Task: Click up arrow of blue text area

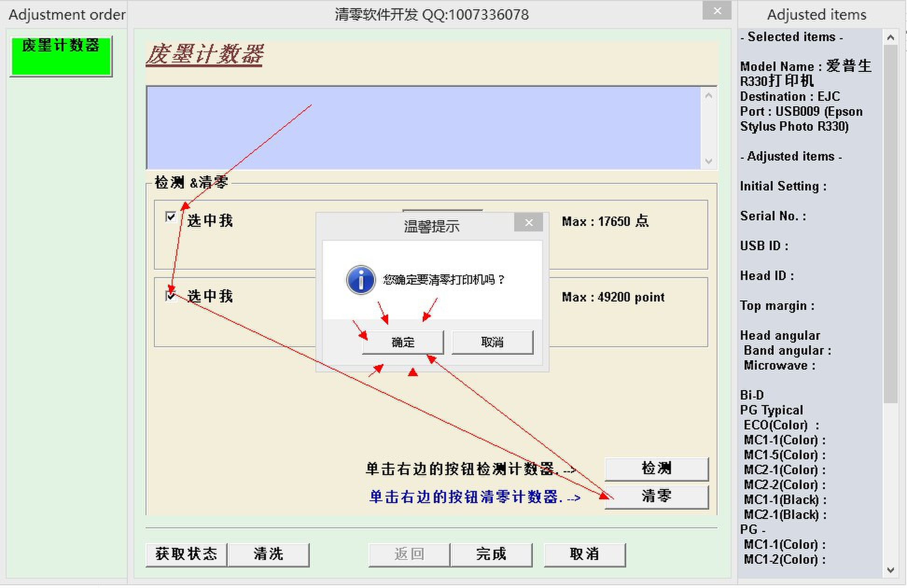Action: pos(708,96)
